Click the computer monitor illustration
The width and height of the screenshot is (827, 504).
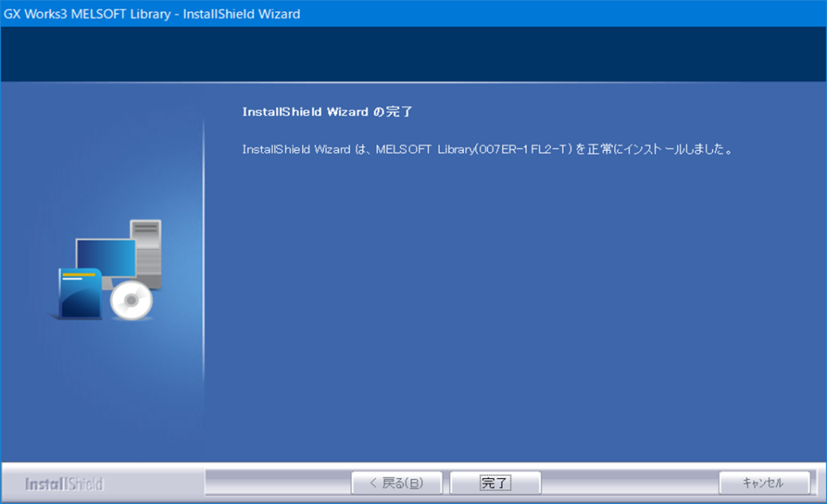(x=106, y=258)
